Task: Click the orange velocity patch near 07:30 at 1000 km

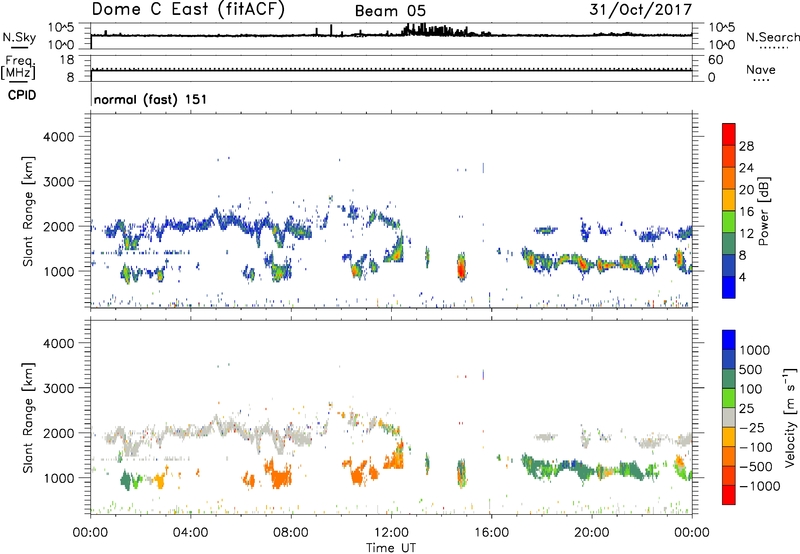Action: click(279, 477)
